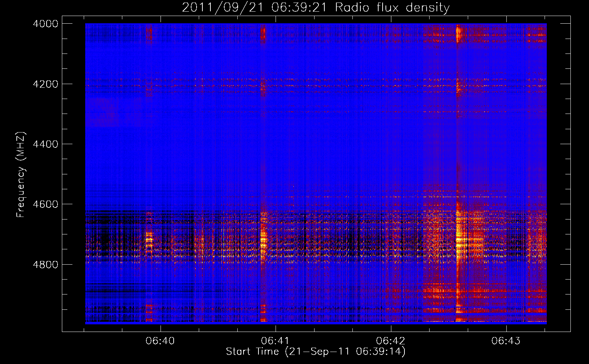Click the 'Frequency (MHZ)' axis label
The width and height of the screenshot is (589, 364).
click(x=21, y=175)
